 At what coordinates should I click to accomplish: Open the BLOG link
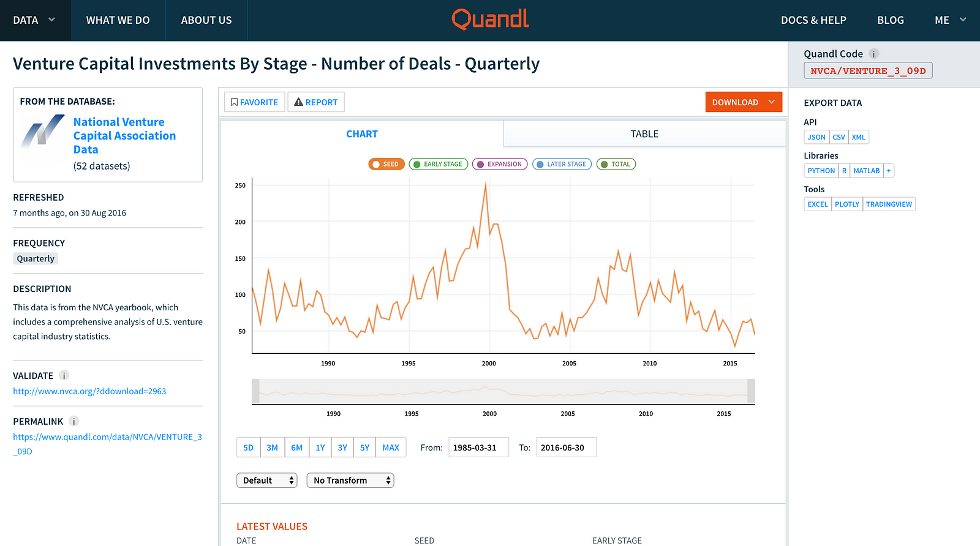click(x=891, y=20)
